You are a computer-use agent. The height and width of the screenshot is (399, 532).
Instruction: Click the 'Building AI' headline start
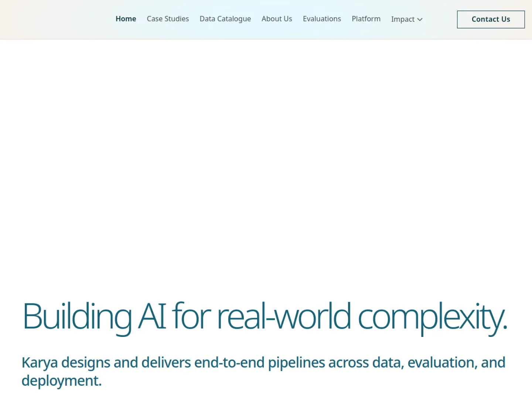(95, 316)
